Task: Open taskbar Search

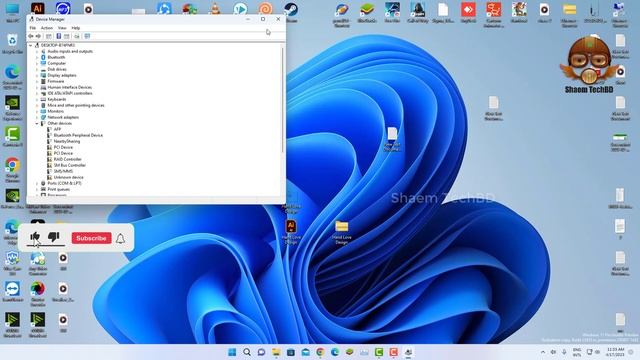Action: click(247, 352)
